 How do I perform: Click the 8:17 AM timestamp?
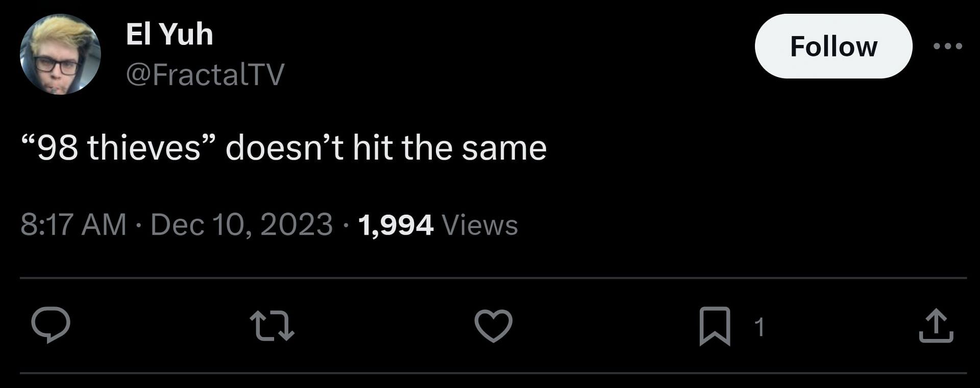[x=73, y=225]
